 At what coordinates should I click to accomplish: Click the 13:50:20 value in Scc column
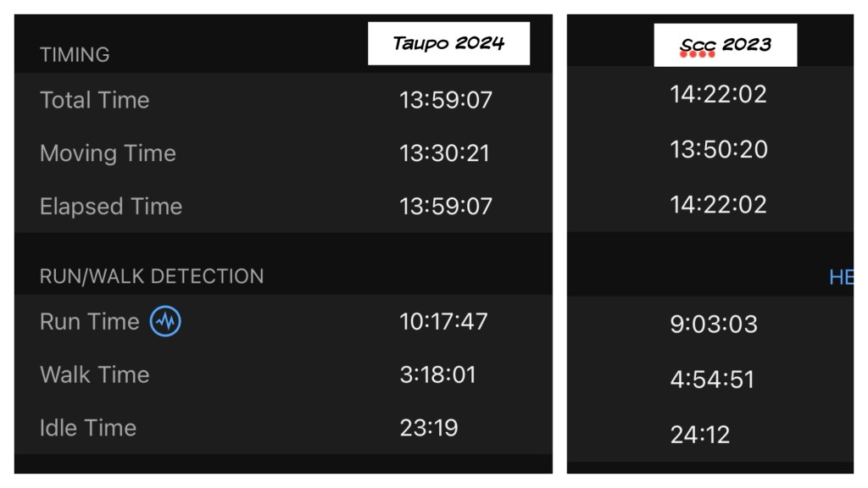click(x=718, y=150)
